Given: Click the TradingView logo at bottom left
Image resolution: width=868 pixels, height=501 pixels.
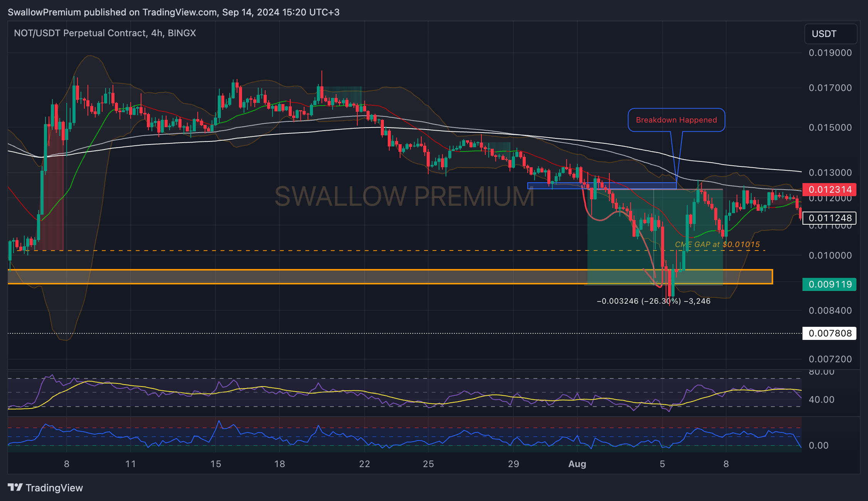Looking at the screenshot, I should pos(45,488).
